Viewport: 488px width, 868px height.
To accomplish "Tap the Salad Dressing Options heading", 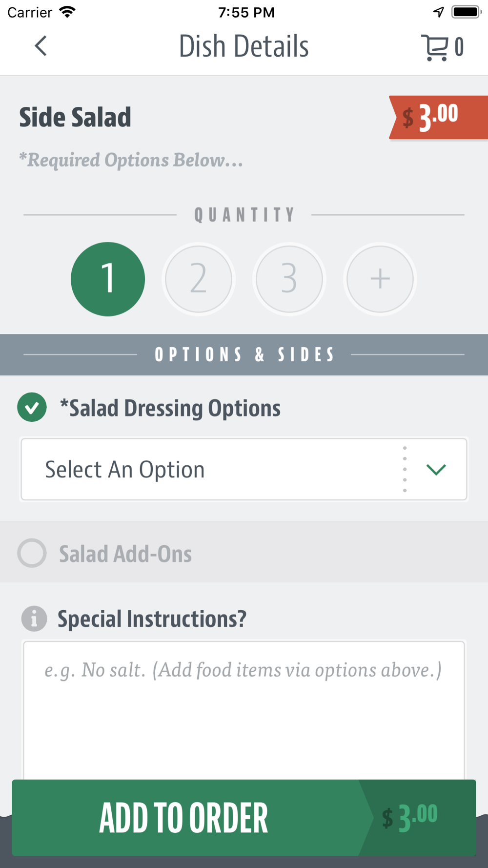I will click(x=170, y=408).
